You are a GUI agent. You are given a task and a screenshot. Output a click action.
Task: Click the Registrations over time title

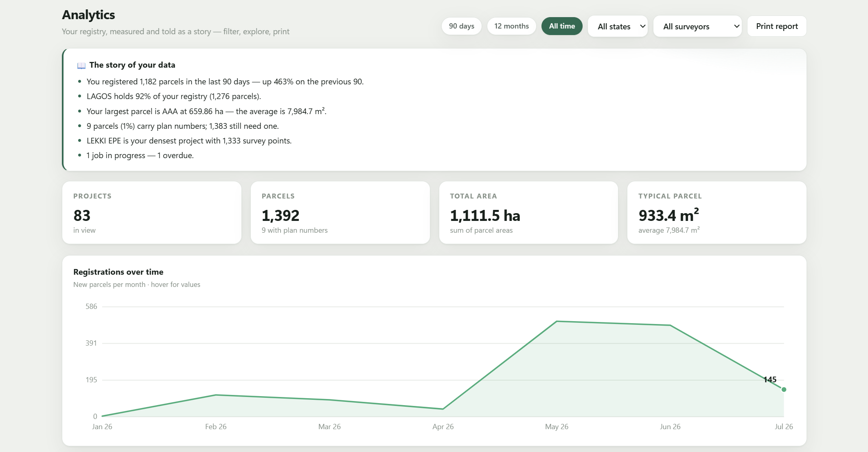[118, 272]
